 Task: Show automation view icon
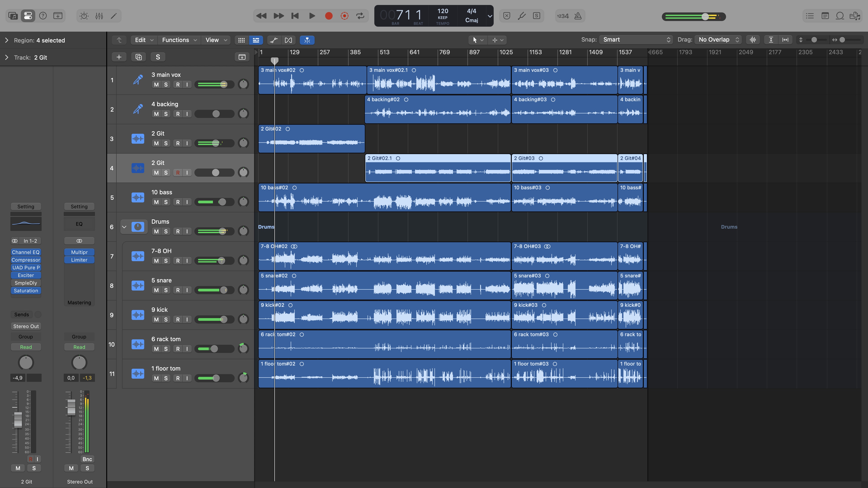click(274, 40)
